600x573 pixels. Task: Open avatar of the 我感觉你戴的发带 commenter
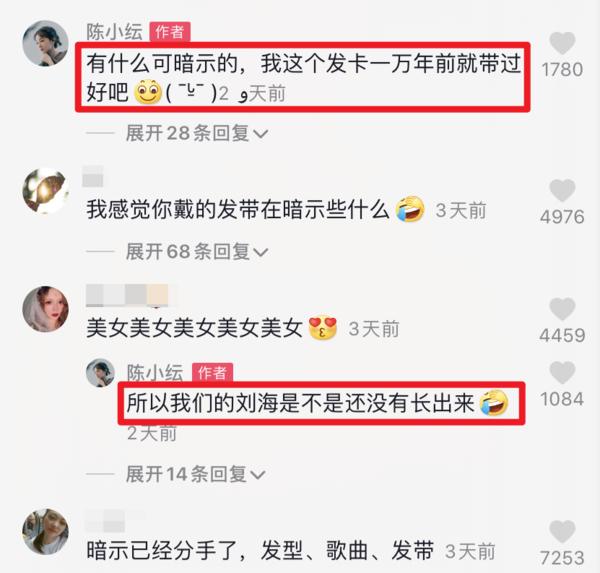(46, 191)
